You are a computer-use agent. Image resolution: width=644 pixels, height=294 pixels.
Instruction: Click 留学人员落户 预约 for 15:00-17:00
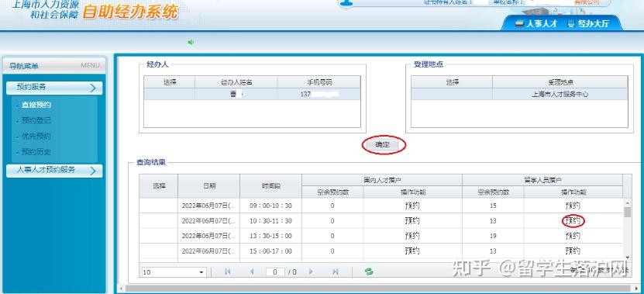pyautogui.click(x=573, y=251)
